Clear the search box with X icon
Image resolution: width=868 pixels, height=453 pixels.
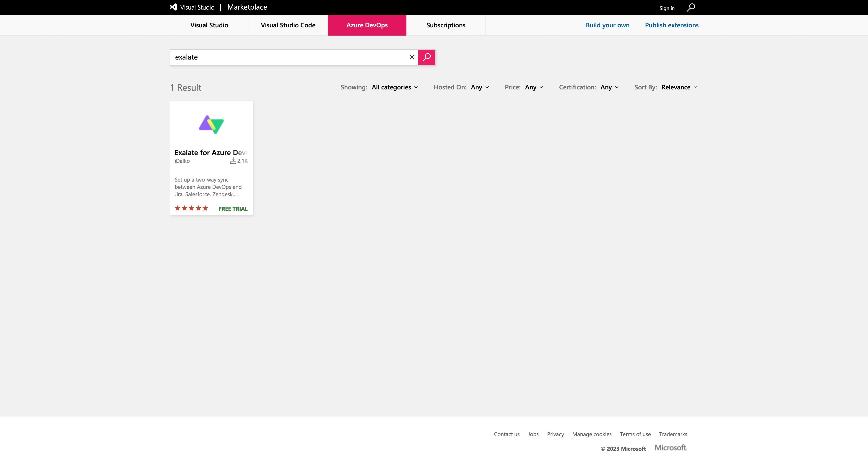[412, 57]
